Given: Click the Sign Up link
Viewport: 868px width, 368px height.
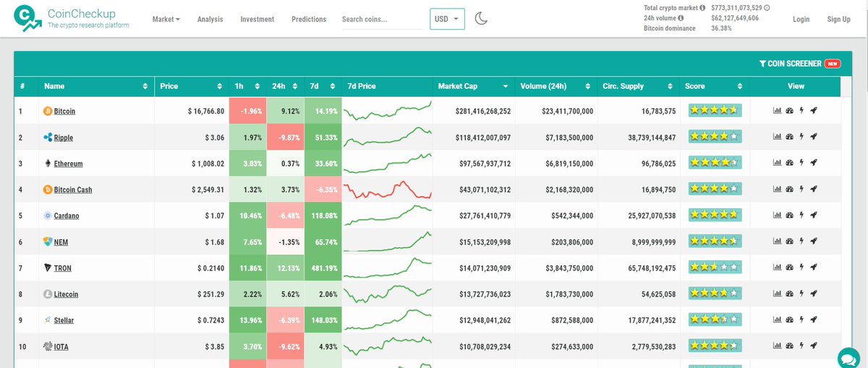Looking at the screenshot, I should (x=839, y=20).
